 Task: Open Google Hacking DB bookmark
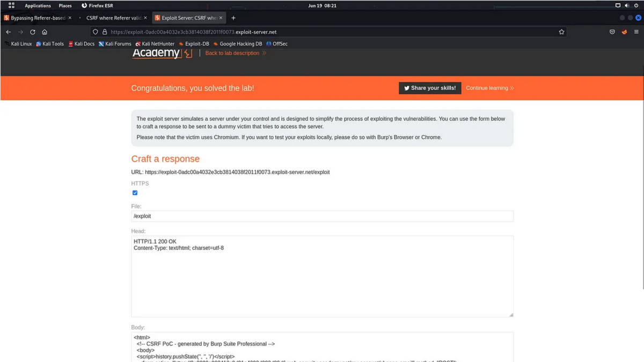point(238,44)
